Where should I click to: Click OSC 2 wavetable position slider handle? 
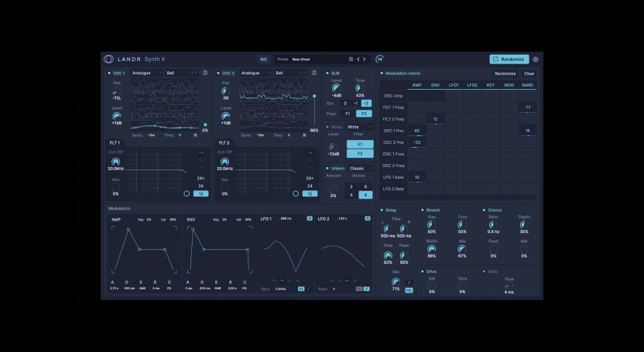pos(314,96)
